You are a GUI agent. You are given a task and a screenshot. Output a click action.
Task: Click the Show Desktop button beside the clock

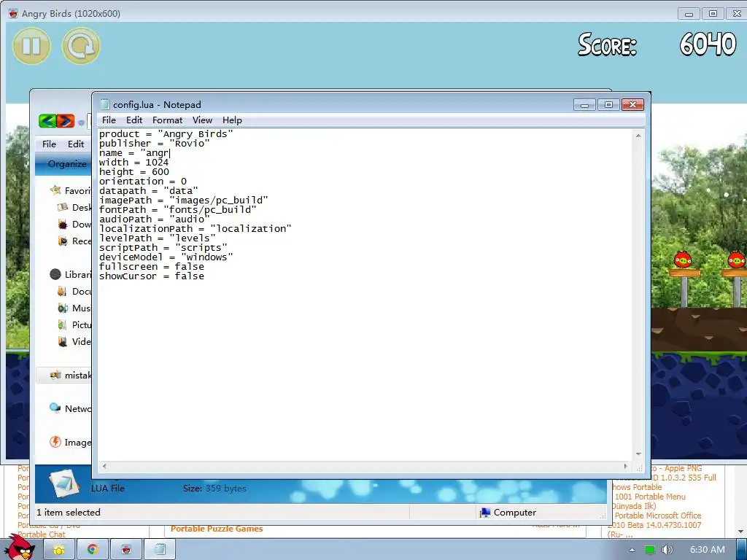click(741, 550)
